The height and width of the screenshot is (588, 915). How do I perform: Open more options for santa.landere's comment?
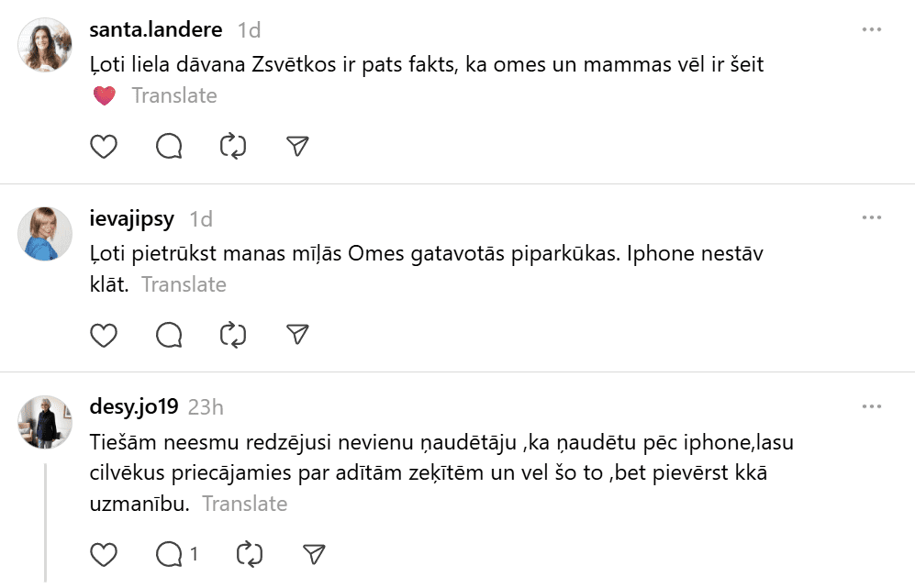(x=871, y=29)
